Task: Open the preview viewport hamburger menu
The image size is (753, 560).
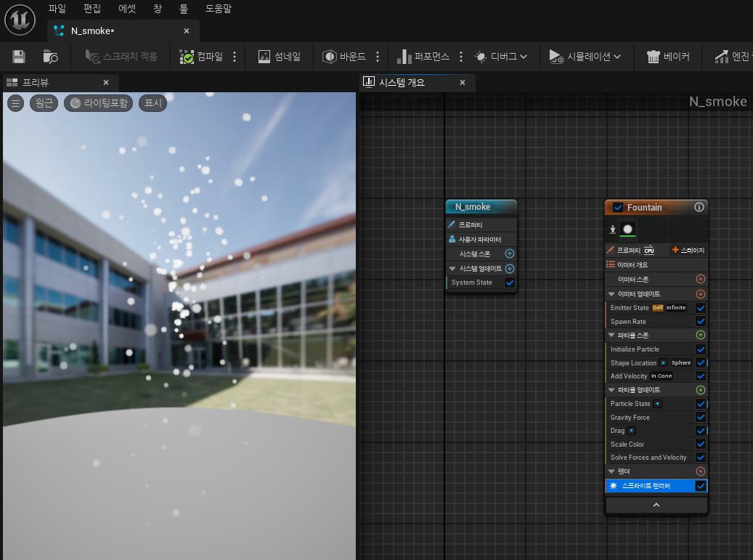Action: pos(16,103)
